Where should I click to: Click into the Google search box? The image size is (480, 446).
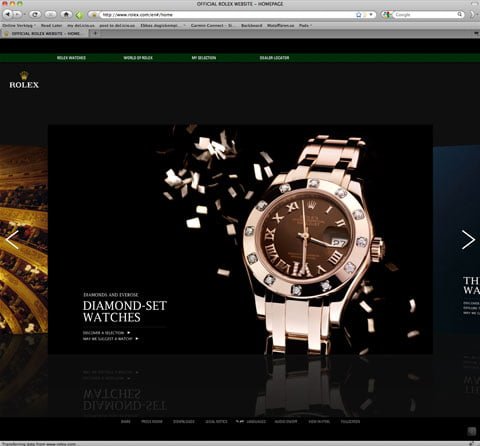coord(425,15)
